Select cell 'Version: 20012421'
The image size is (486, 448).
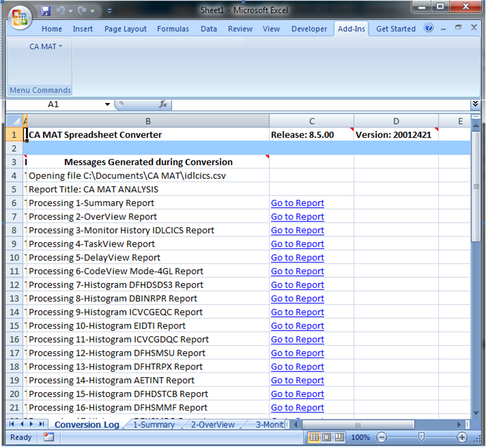tap(396, 135)
